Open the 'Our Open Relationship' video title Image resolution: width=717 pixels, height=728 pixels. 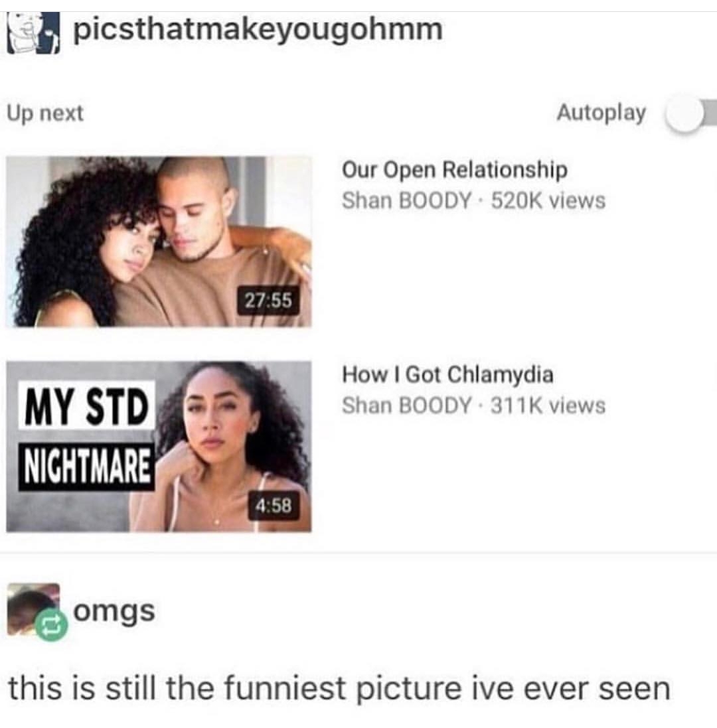click(x=455, y=171)
